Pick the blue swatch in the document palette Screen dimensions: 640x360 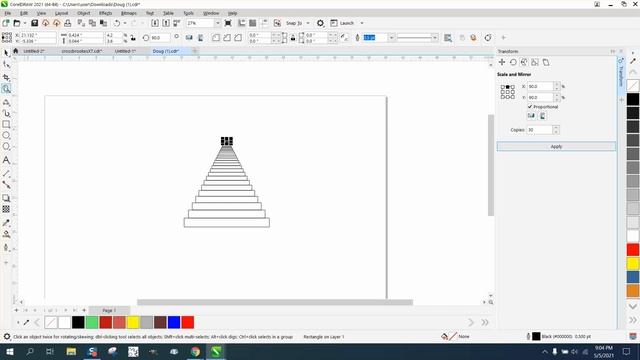174,322
